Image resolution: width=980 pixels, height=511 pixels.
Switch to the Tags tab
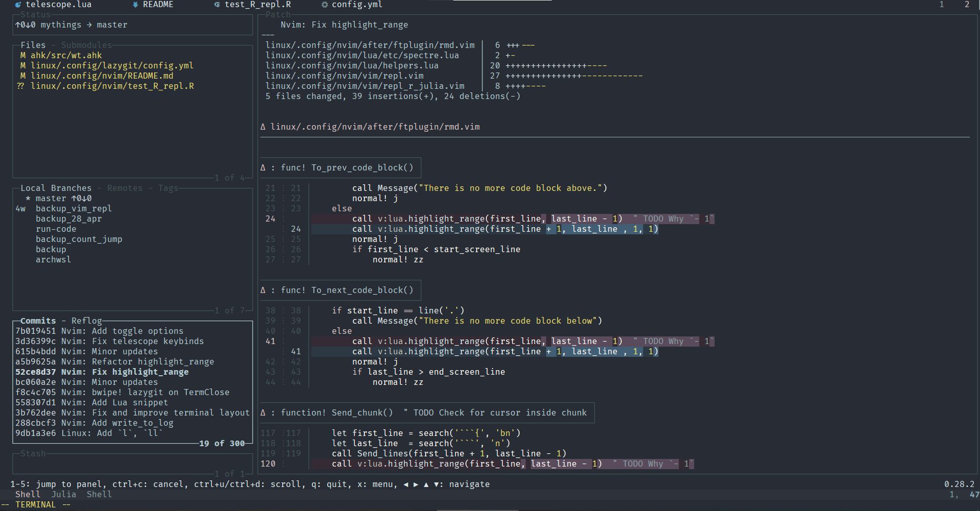168,188
